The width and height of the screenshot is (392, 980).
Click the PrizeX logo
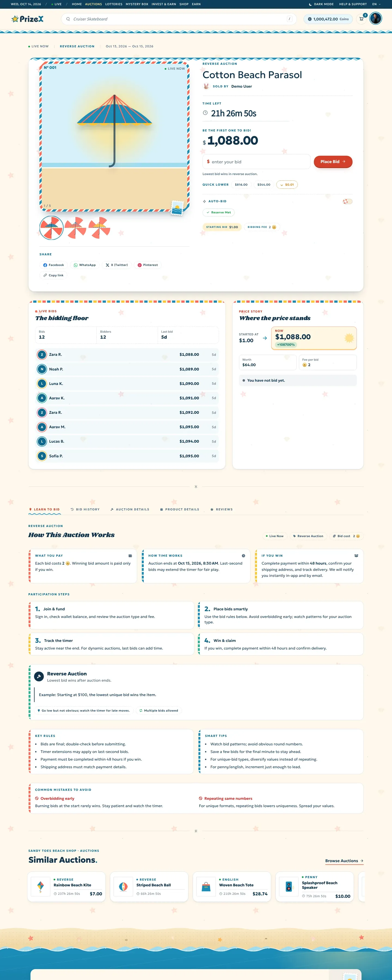27,19
